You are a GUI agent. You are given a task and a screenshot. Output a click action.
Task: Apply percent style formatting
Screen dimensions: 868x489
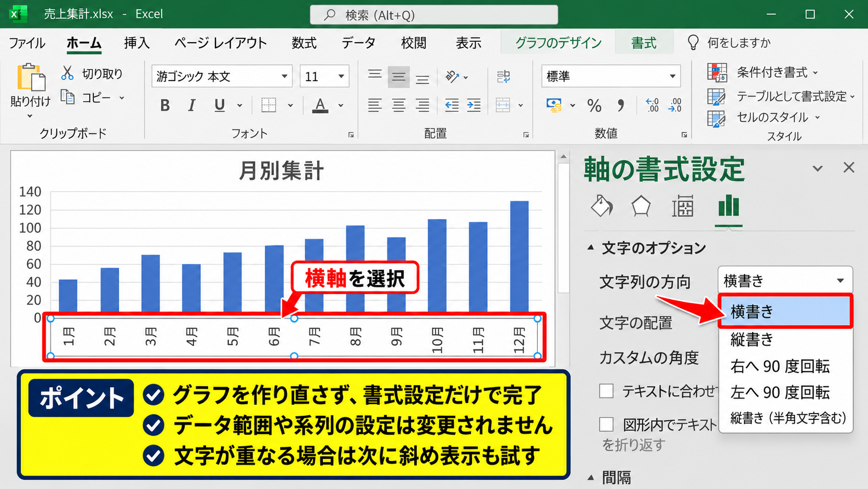[594, 105]
